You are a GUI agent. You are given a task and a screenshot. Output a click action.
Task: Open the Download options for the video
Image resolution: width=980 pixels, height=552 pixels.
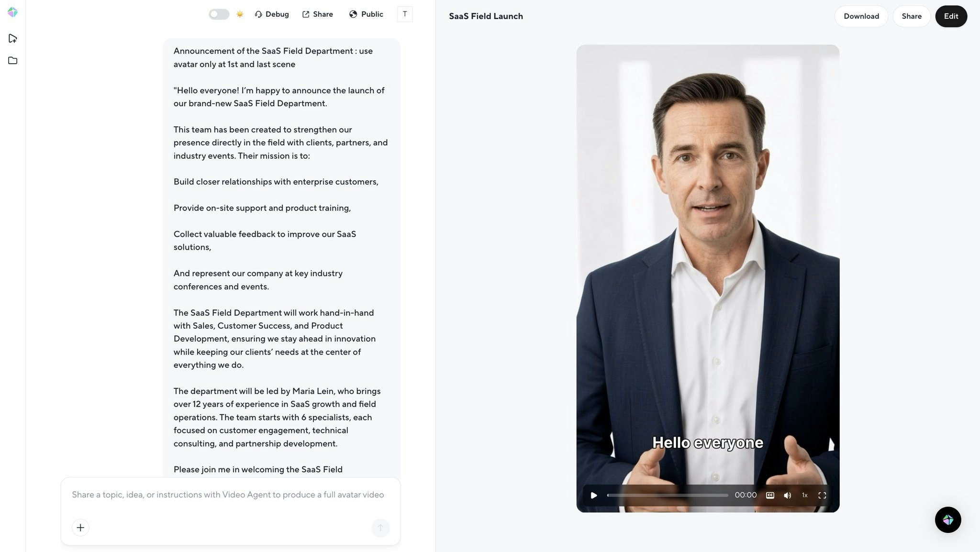click(x=861, y=16)
